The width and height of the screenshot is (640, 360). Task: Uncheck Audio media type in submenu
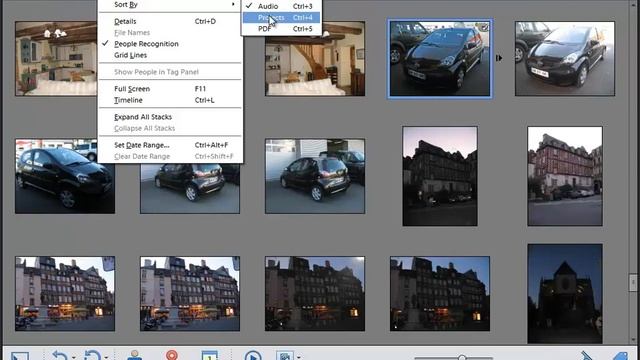[282, 6]
